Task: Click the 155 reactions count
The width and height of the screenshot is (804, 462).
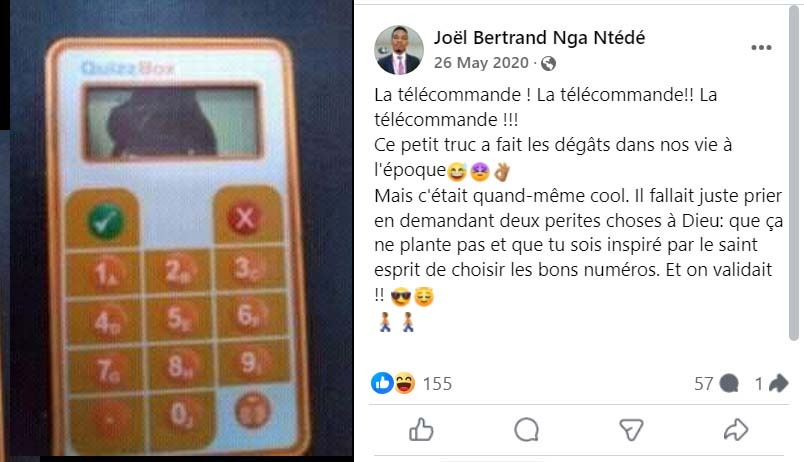Action: pos(437,384)
